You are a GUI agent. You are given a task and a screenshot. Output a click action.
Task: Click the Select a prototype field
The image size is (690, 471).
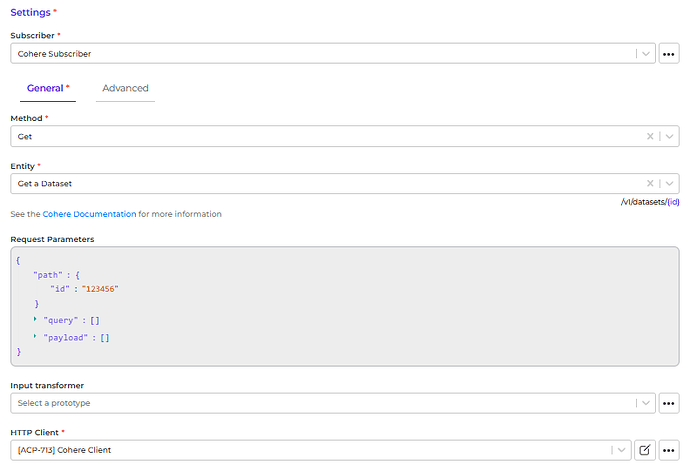(333, 403)
